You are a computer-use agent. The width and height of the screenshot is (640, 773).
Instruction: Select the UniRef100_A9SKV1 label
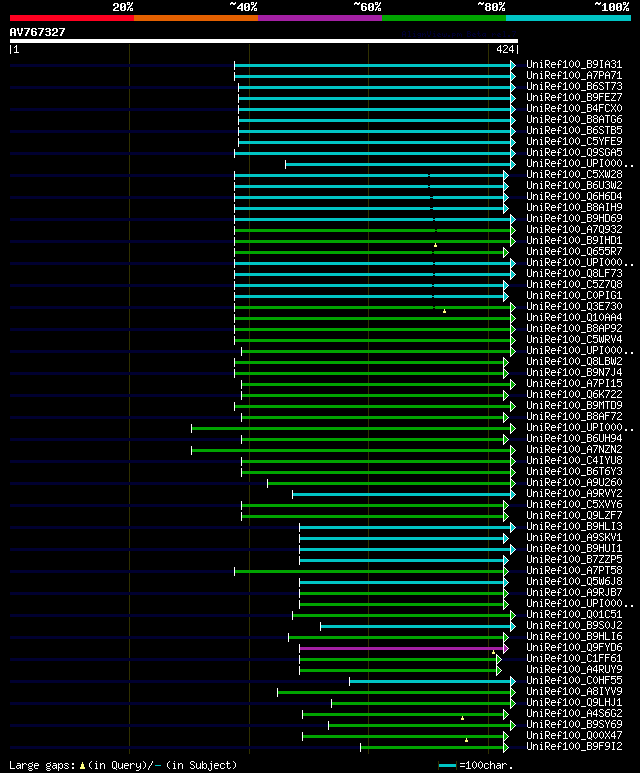click(x=574, y=537)
